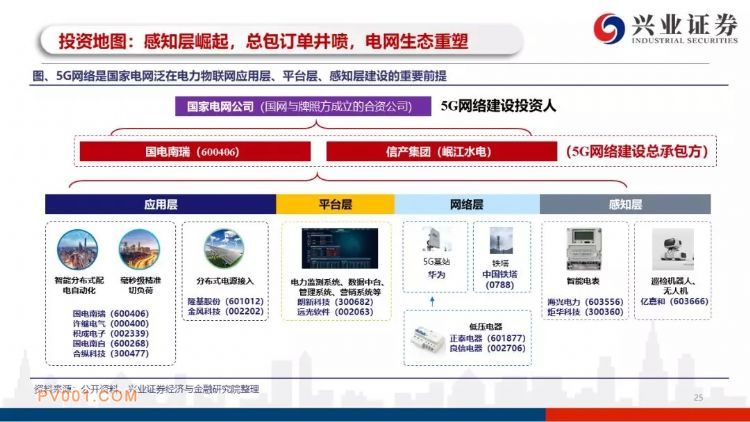This screenshot has height=422, width=750.
Task: Click 中国铁塔 (0788) entry
Action: (500, 279)
